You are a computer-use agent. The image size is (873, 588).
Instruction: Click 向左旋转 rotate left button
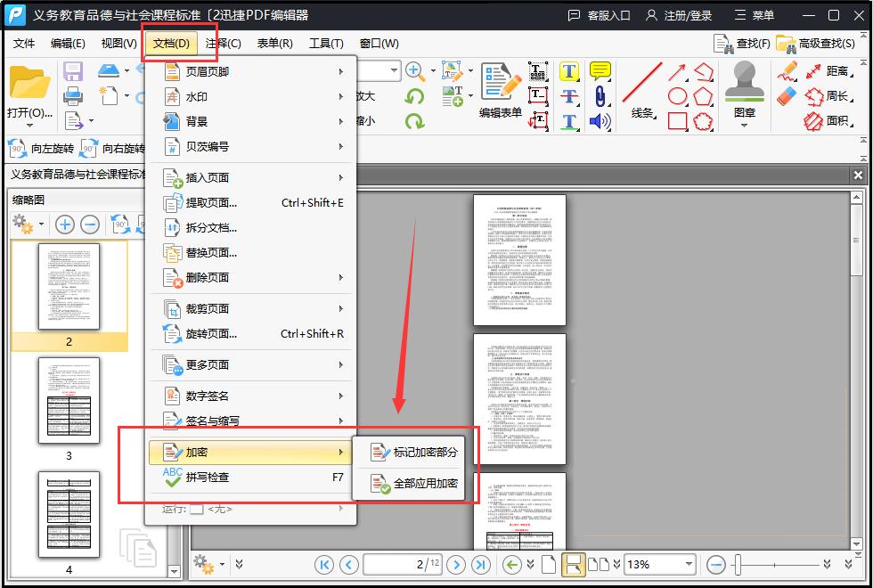pos(42,149)
